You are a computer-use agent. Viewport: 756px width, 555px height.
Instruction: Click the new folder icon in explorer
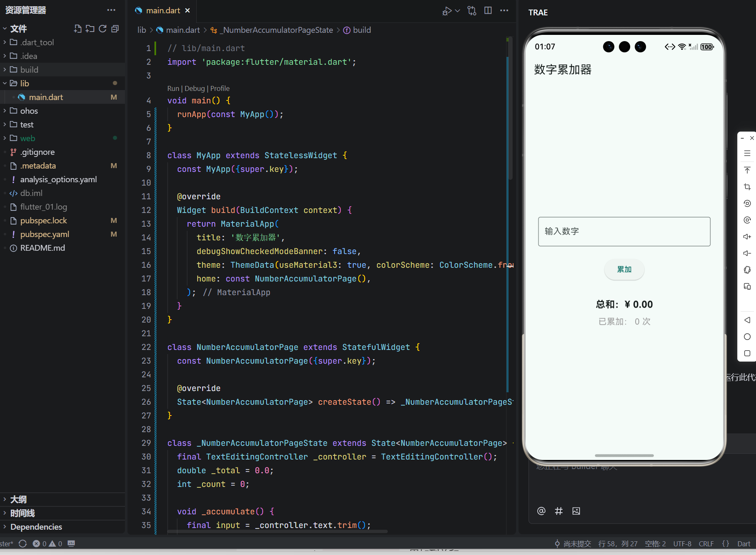(x=90, y=29)
